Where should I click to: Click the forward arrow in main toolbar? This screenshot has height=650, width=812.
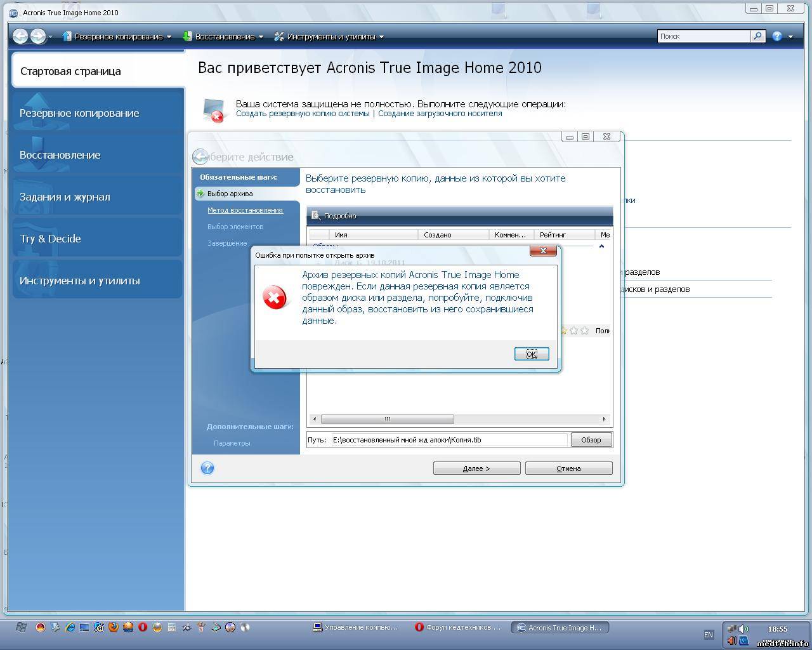coord(38,36)
